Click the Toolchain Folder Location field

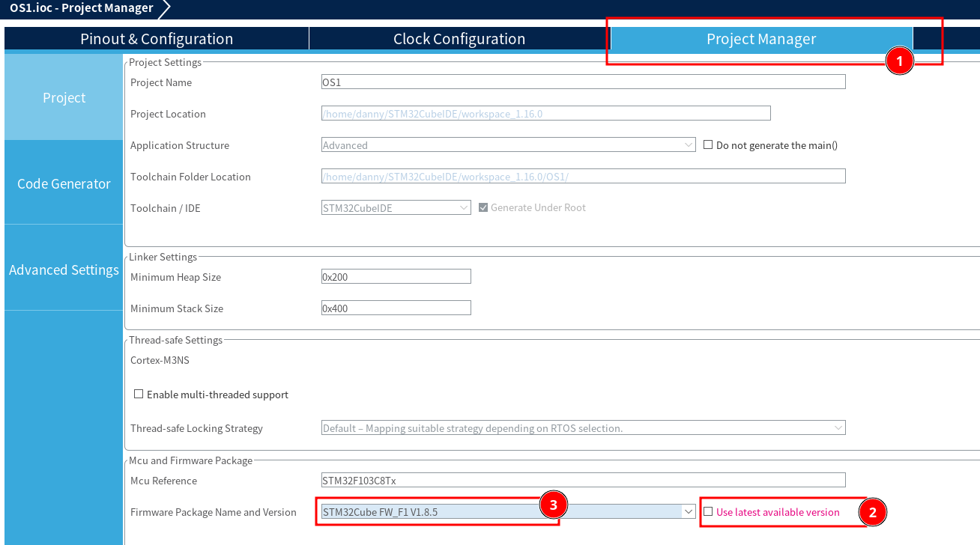tap(584, 176)
